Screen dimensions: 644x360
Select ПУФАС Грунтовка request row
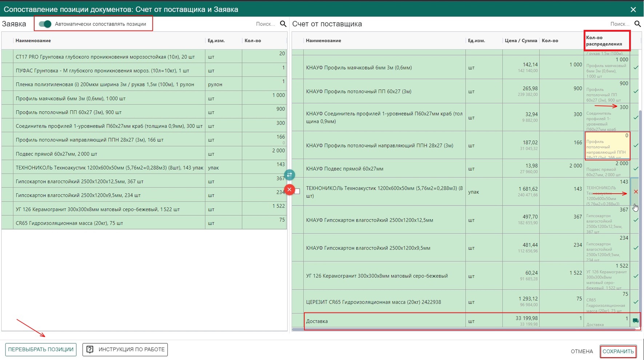[x=144, y=70]
